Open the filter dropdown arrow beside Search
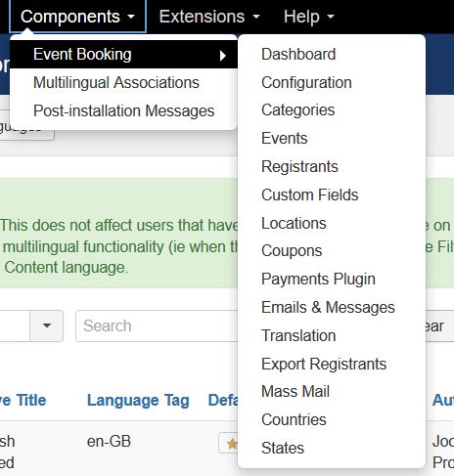This screenshot has width=454, height=476. tap(46, 325)
